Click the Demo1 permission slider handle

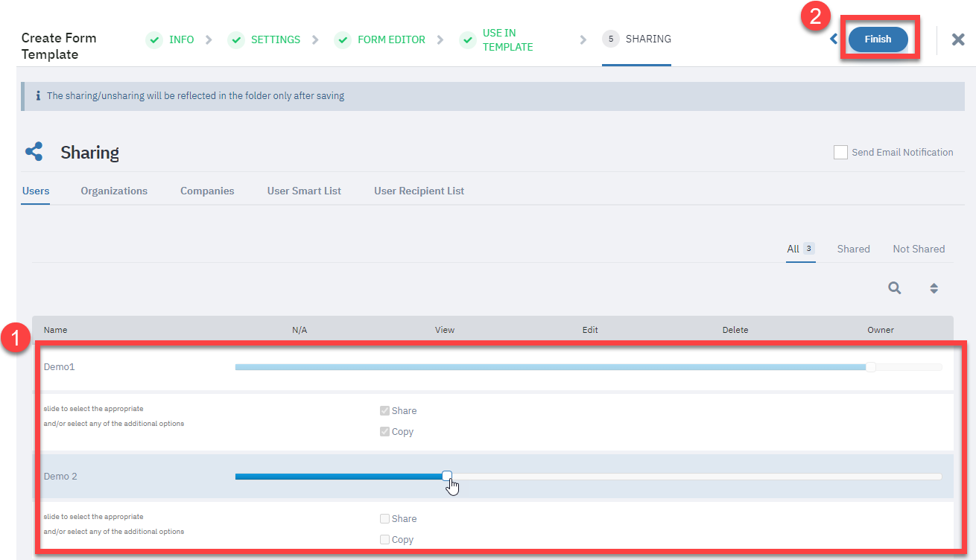pyautogui.click(x=870, y=366)
